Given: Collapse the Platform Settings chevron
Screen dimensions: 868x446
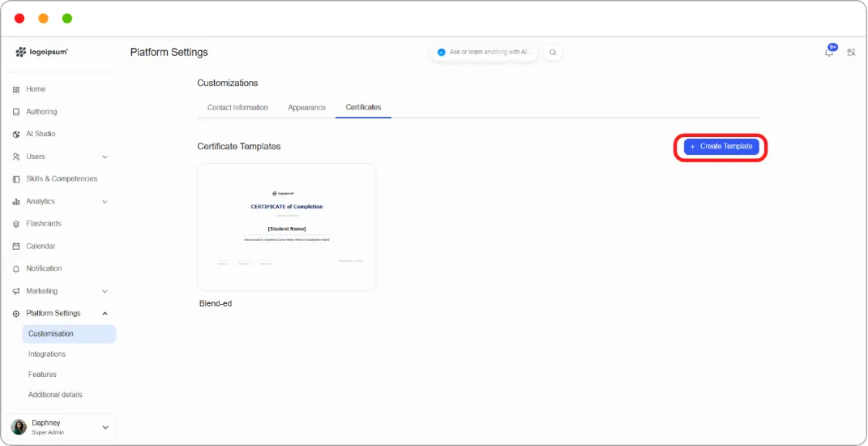Looking at the screenshot, I should pos(105,314).
